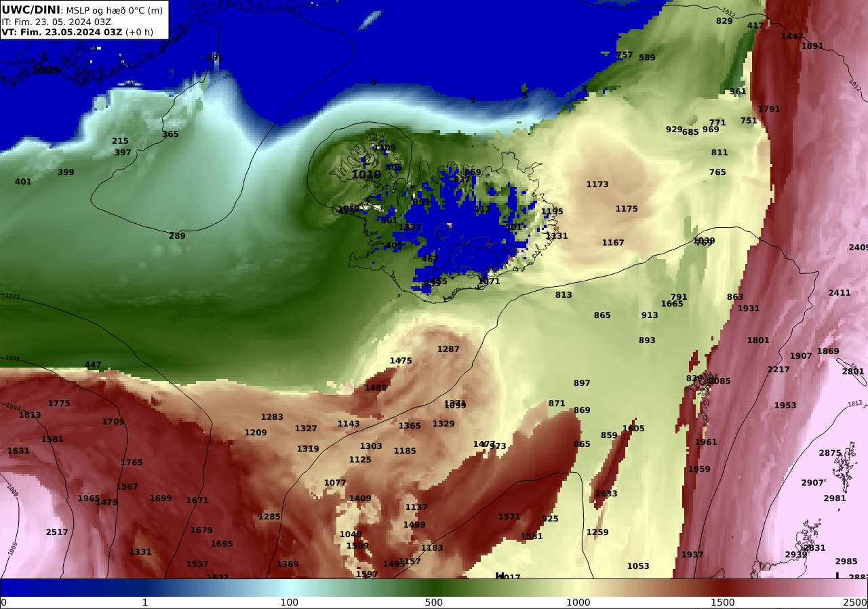
Task: Click the pressure label "1010" over Iceland
Action: click(x=366, y=175)
